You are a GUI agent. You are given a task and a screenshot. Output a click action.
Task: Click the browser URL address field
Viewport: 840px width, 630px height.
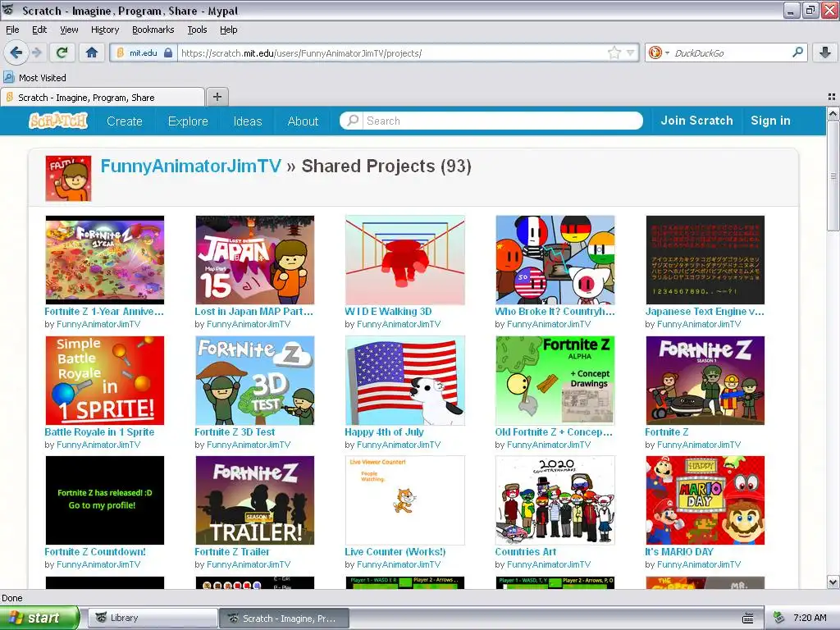[393, 53]
